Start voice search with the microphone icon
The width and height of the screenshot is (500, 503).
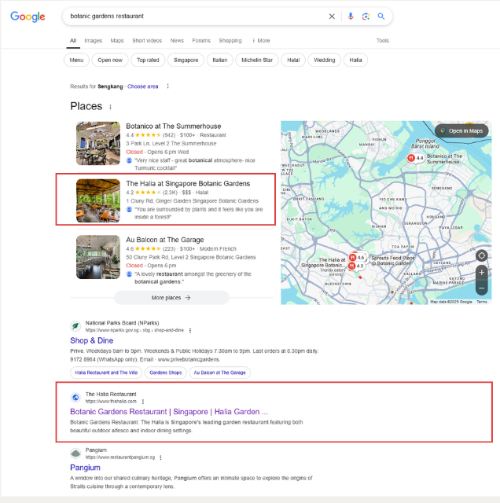click(x=350, y=16)
